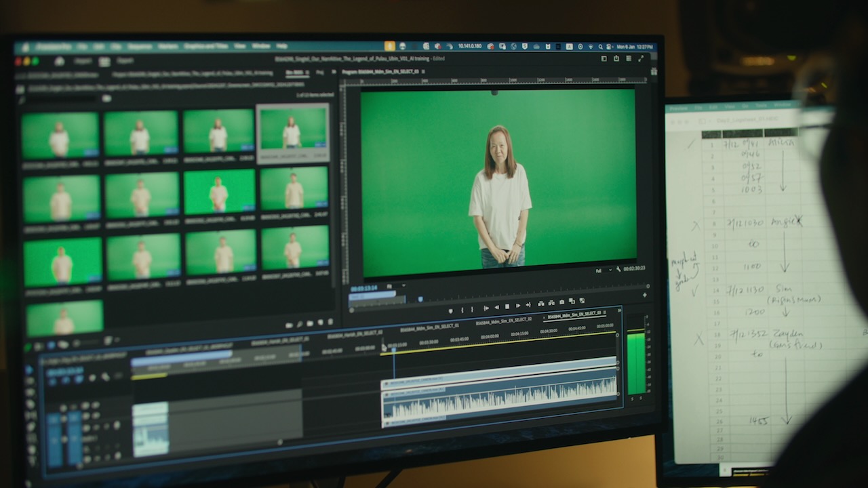The image size is (868, 488).
Task: Click the Export Frame camera icon
Action: pos(561,303)
